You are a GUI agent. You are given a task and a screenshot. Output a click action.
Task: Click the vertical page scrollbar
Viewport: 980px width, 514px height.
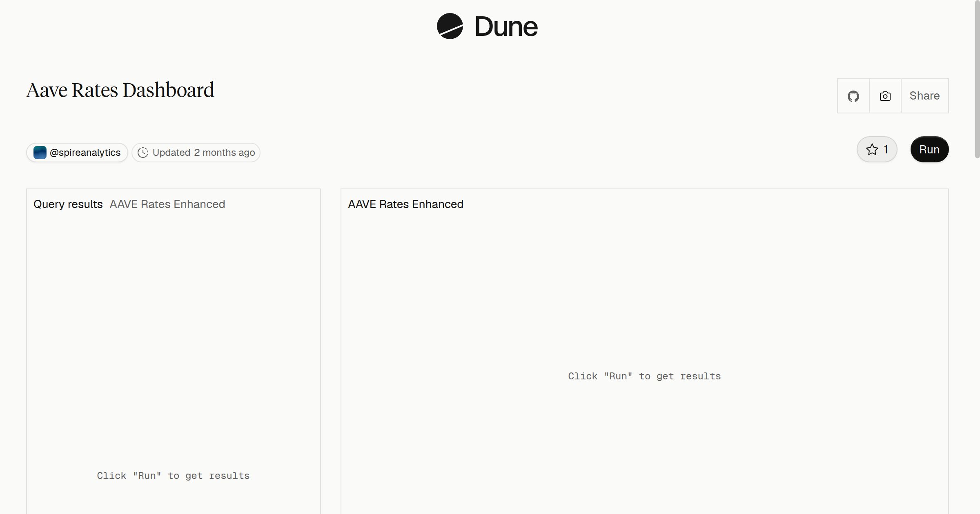[977, 79]
